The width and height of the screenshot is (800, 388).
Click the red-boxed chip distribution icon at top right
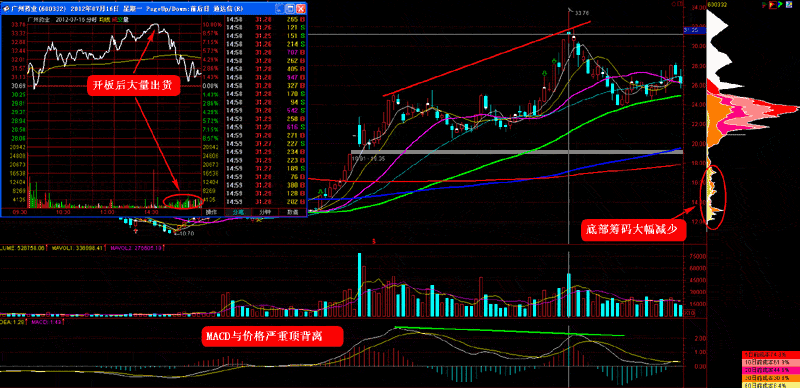[x=773, y=5]
